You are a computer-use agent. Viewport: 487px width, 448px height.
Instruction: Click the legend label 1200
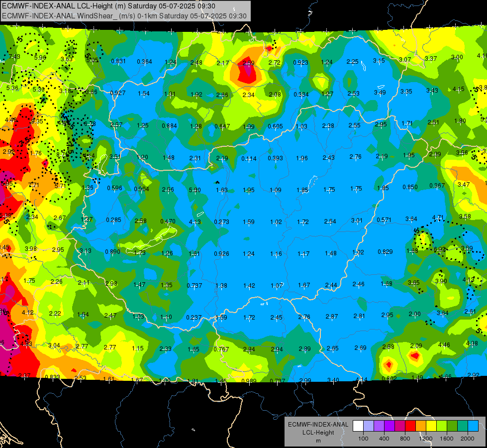[426, 439]
